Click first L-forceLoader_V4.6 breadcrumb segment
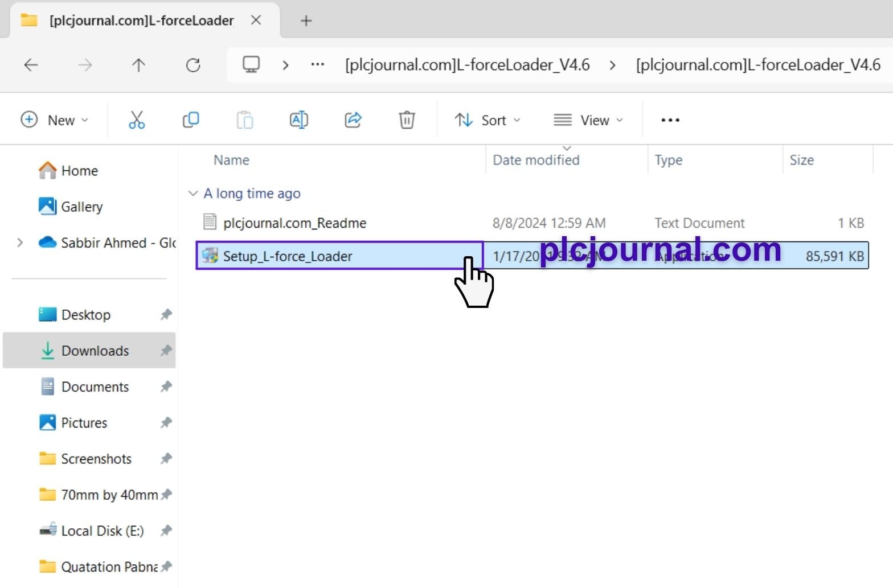 tap(467, 65)
